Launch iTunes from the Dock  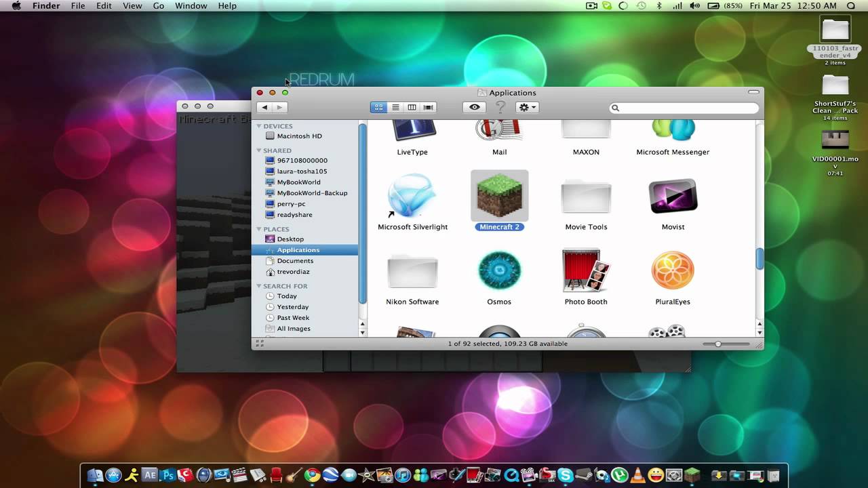[402, 475]
